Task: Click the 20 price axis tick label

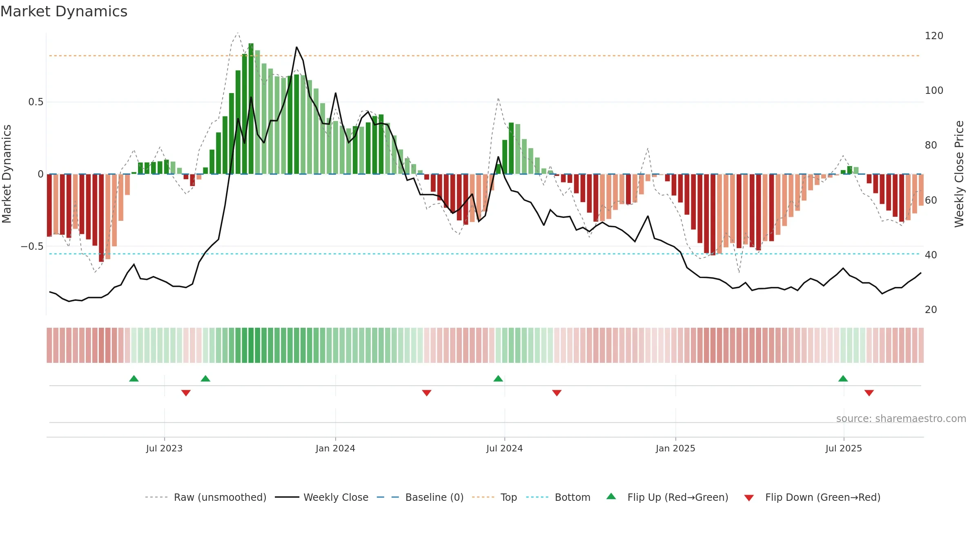Action: 931,309
